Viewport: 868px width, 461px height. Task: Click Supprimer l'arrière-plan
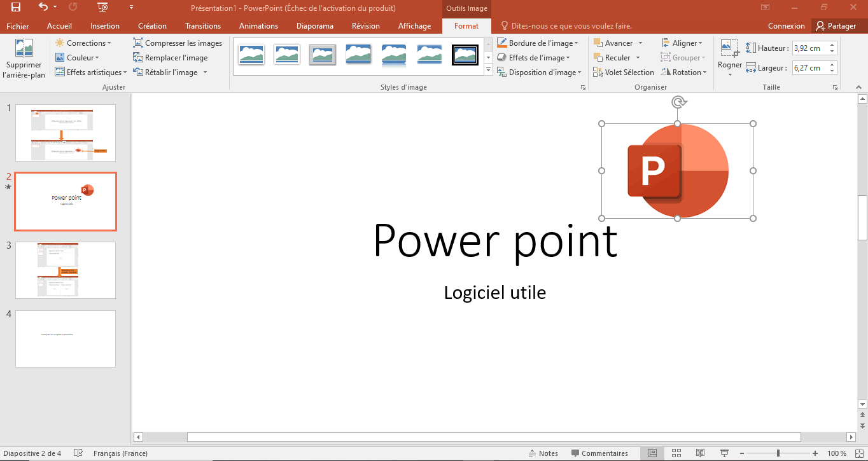click(x=24, y=58)
